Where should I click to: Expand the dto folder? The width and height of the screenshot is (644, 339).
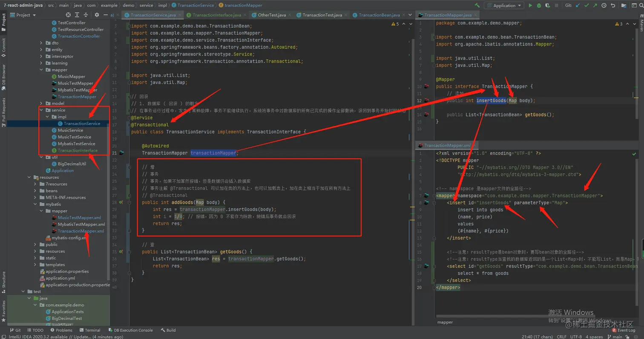click(x=41, y=43)
